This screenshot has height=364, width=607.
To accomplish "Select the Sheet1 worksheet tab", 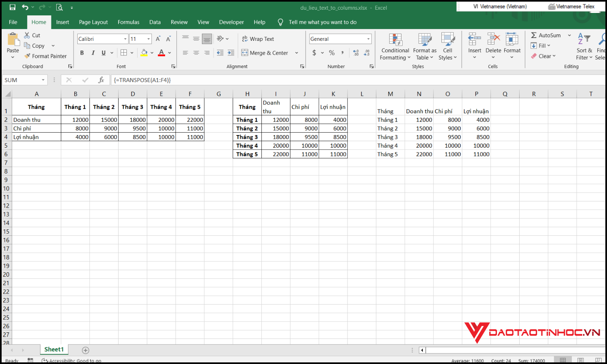I will click(54, 349).
